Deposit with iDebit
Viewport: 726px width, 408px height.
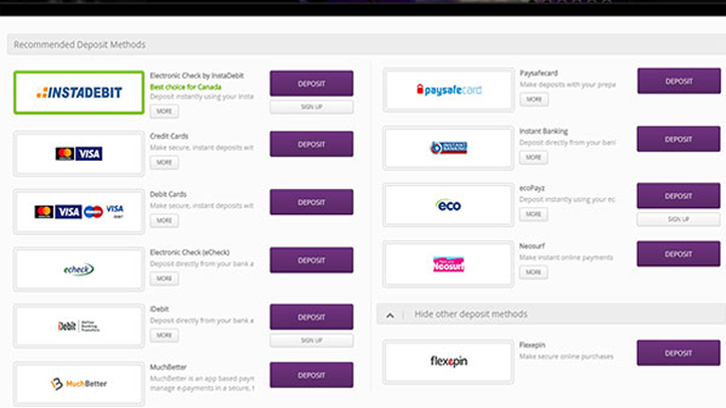point(312,317)
